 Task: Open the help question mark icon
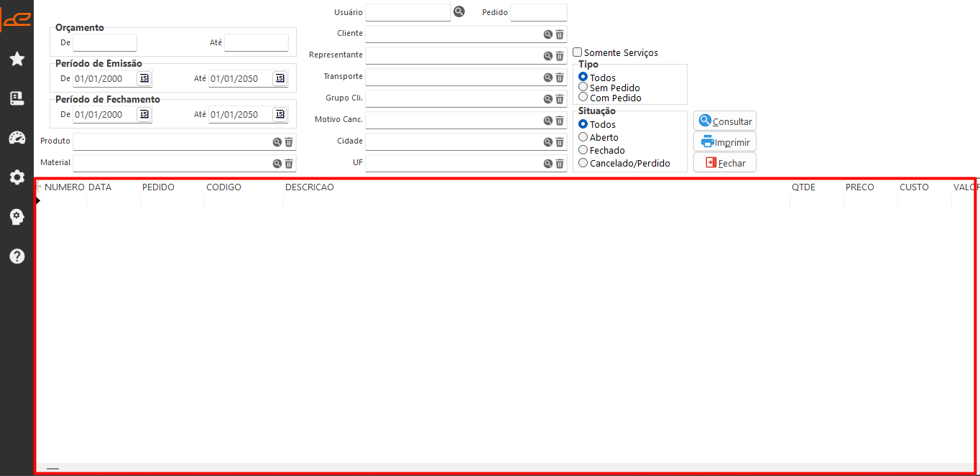[x=17, y=256]
